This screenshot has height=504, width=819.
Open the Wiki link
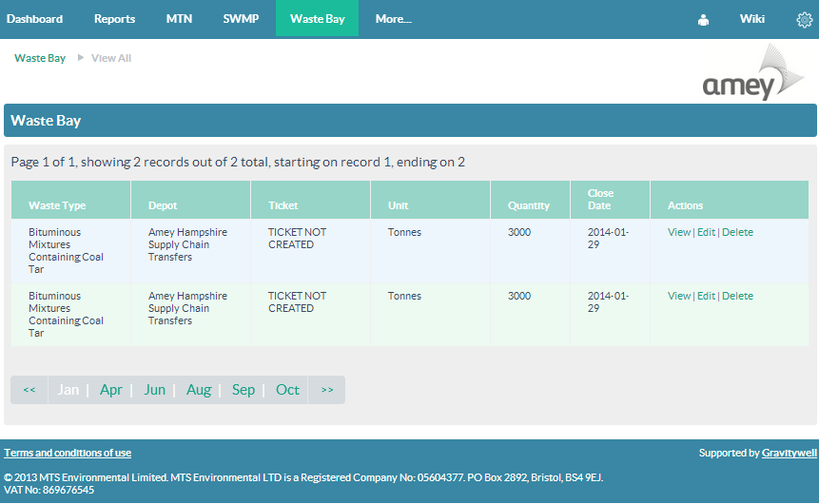pyautogui.click(x=751, y=19)
